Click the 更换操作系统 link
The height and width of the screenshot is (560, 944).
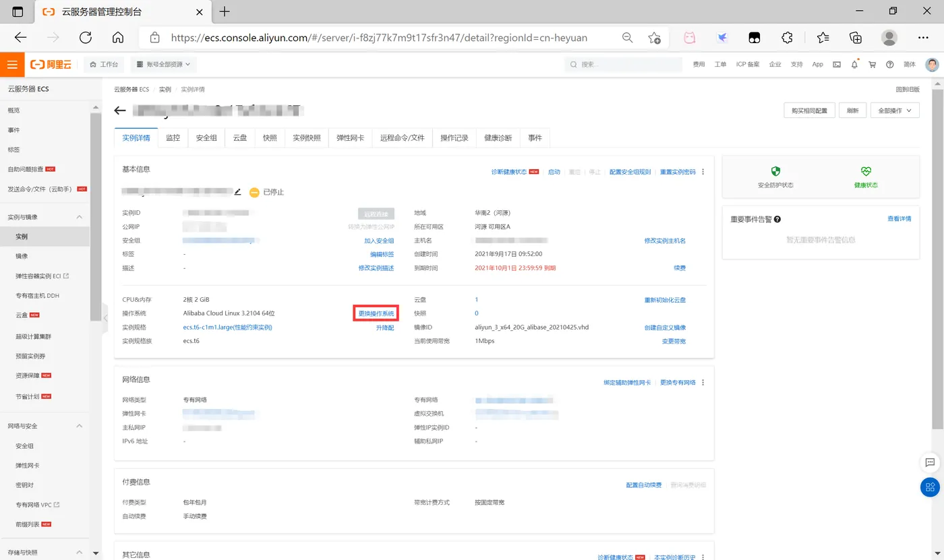click(376, 313)
